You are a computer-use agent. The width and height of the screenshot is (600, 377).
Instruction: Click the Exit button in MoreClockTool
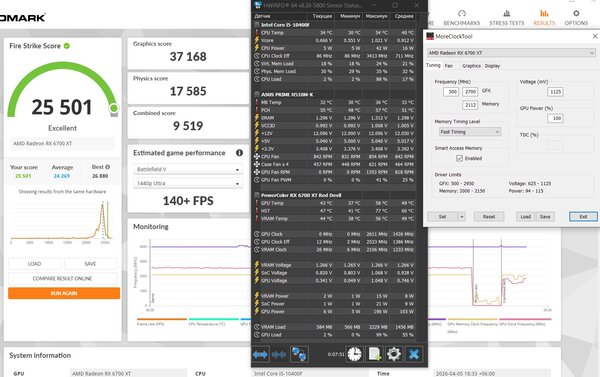[583, 217]
